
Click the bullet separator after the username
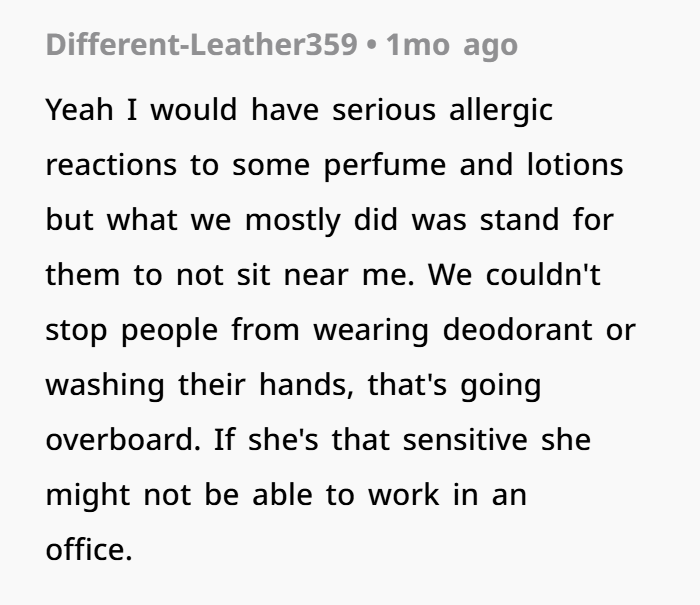pos(371,46)
